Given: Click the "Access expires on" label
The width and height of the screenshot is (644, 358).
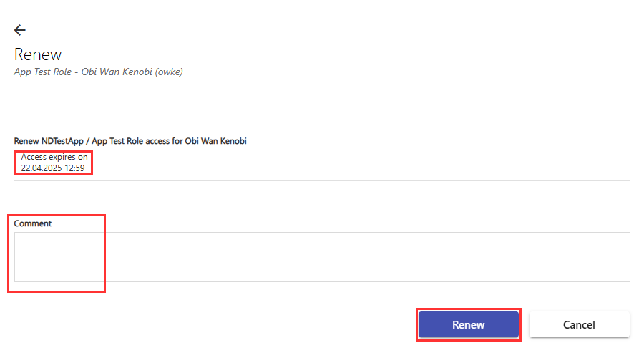Looking at the screenshot, I should tap(54, 157).
